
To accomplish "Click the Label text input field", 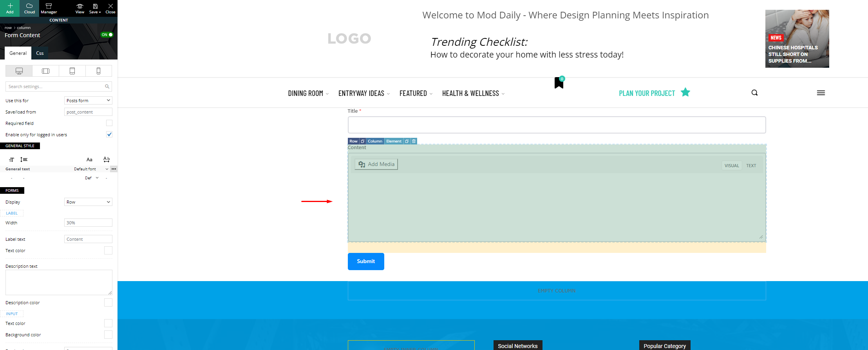I will 88,239.
